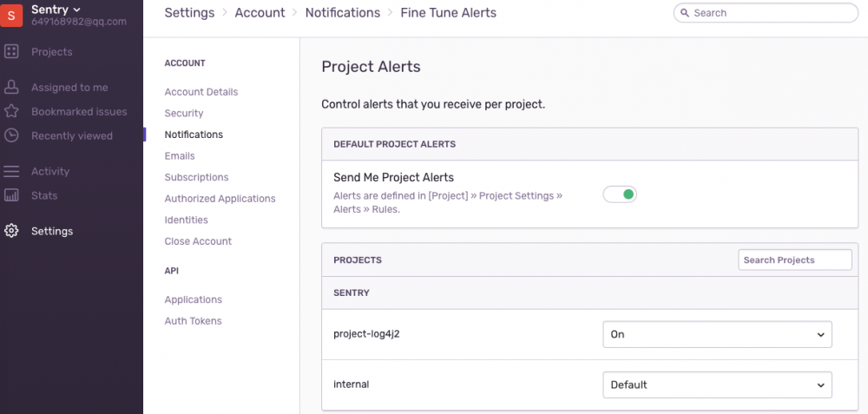Toggle Send Me Project Alerts switch
The image size is (868, 414).
pos(620,194)
